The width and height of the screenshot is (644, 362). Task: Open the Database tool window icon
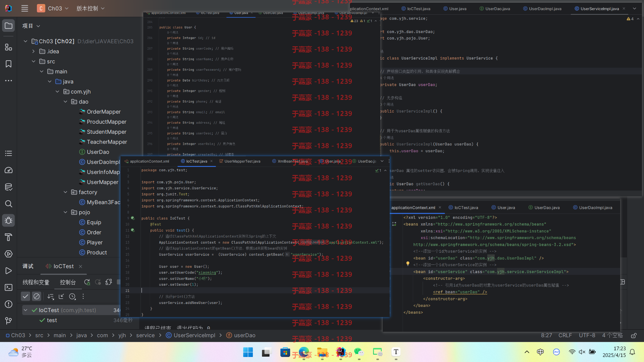coord(8,187)
